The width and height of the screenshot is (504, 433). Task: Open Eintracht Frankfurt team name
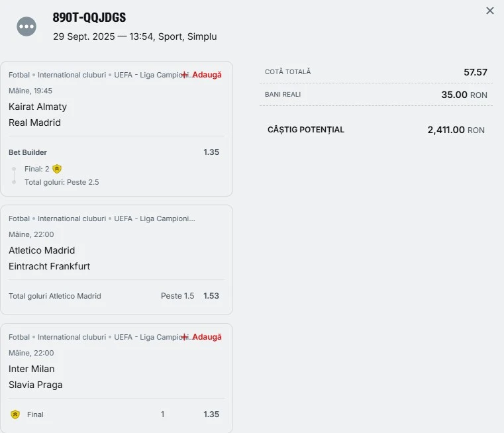50,266
